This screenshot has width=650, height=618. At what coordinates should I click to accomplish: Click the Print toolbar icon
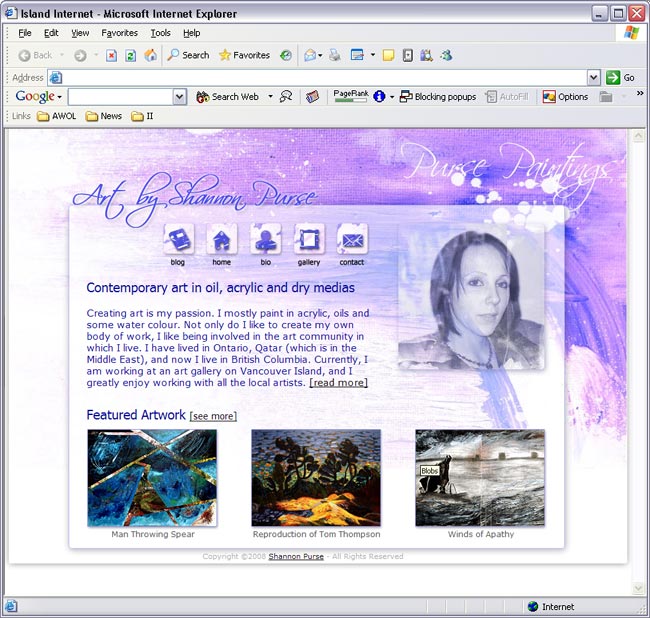point(335,55)
